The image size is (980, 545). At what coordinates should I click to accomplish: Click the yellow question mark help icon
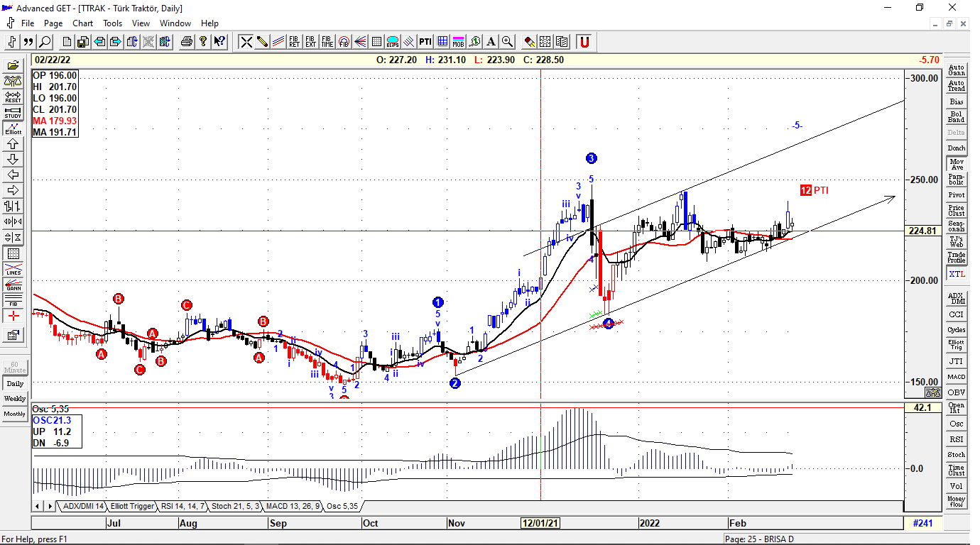coord(203,42)
